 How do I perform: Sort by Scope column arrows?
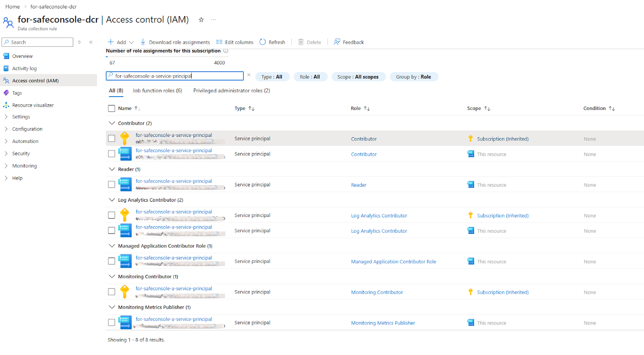point(487,108)
